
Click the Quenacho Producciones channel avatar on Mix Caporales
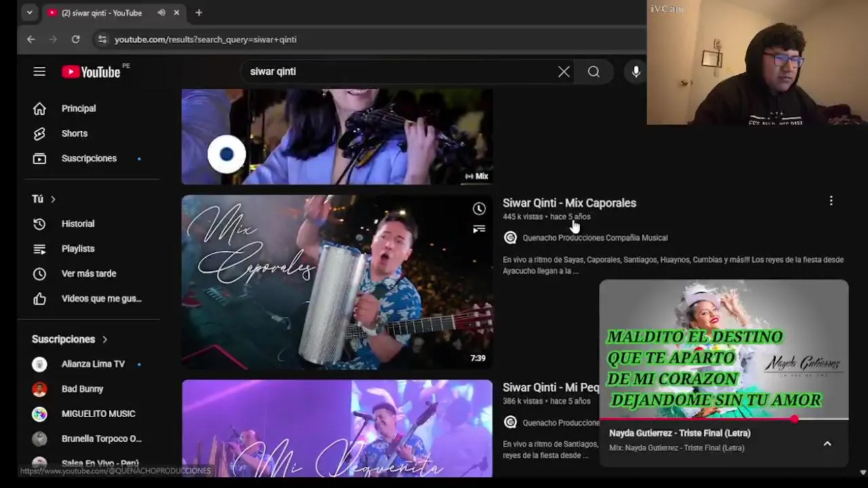[x=511, y=238]
